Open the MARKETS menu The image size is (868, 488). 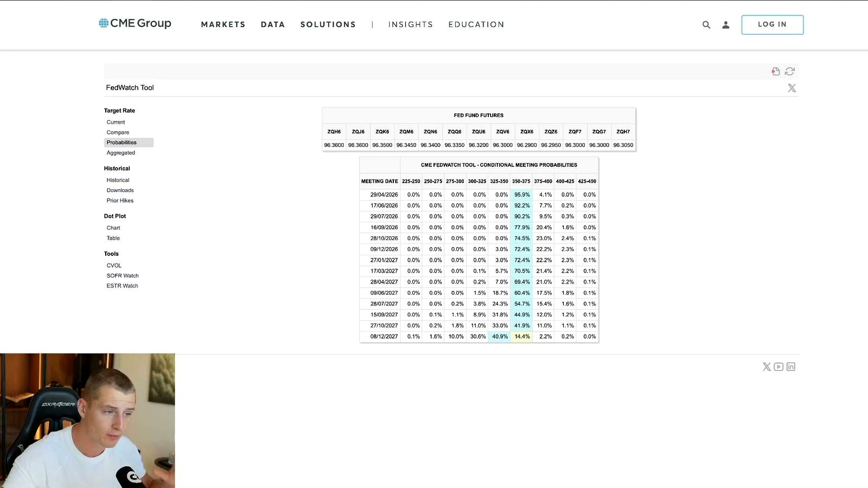(x=223, y=24)
